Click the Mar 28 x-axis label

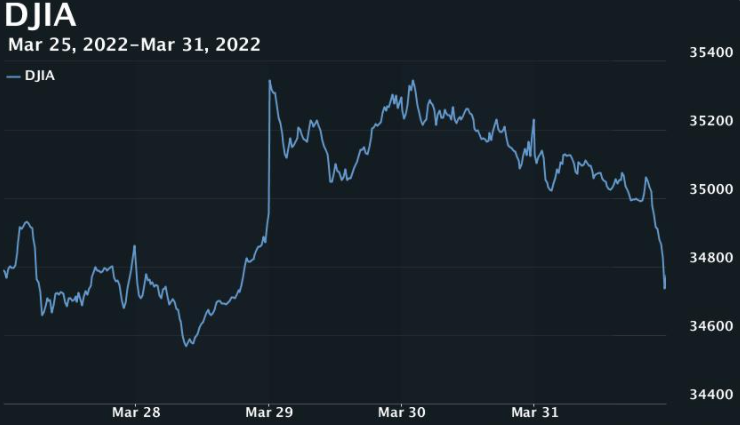tap(136, 413)
